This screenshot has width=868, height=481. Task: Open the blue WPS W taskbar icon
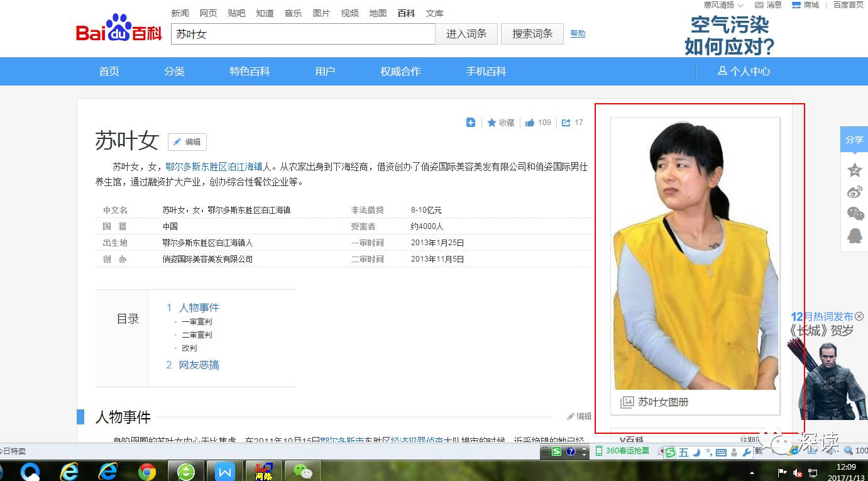pos(224,471)
